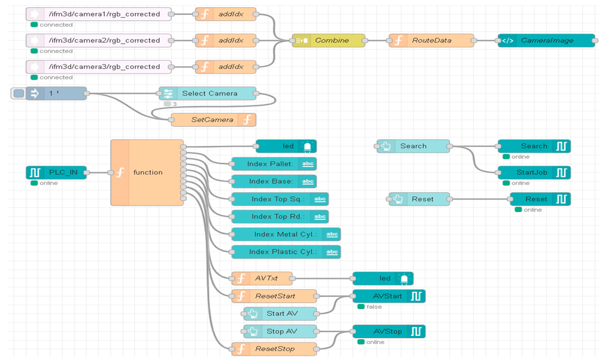Click the AVStart node wave icon
This screenshot has height=364, width=607.
416,296
